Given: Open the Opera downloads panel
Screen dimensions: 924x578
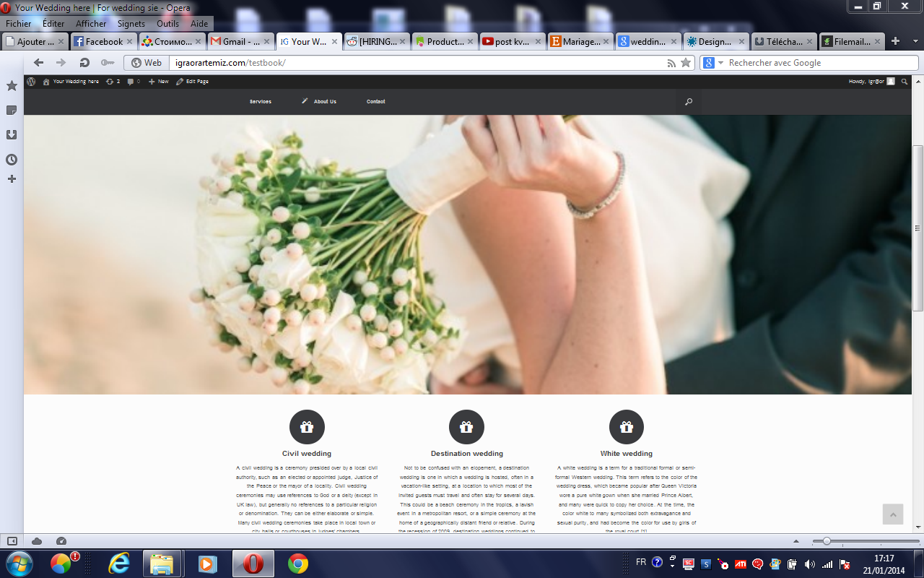Looking at the screenshot, I should click(12, 134).
